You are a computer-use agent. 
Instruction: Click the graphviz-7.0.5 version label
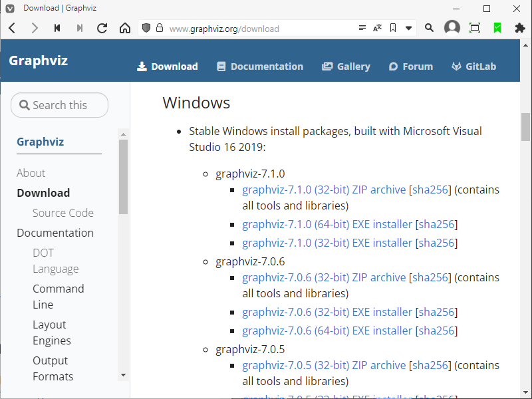pyautogui.click(x=250, y=350)
